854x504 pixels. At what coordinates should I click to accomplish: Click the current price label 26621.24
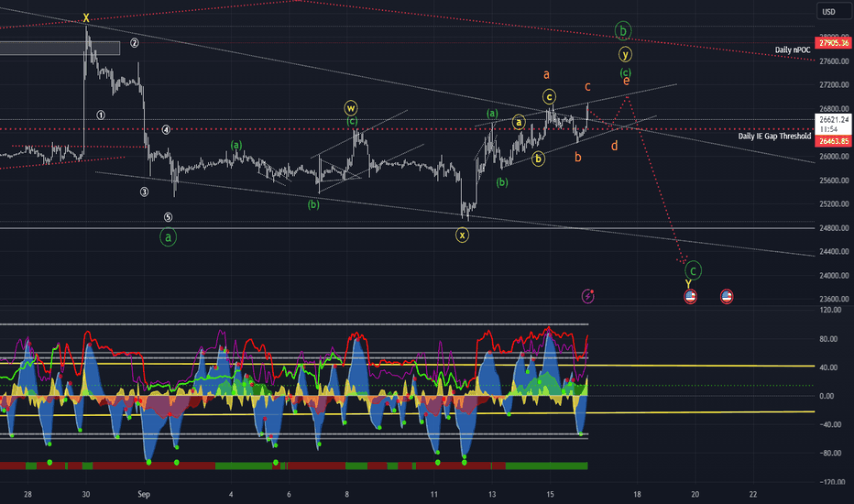833,119
